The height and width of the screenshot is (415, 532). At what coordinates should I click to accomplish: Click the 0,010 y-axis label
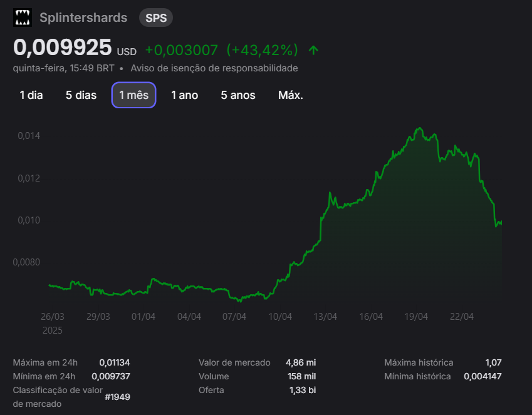point(29,220)
